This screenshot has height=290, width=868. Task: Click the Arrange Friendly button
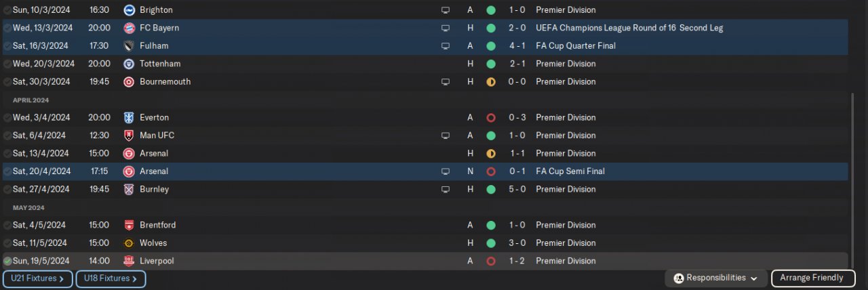[812, 278]
